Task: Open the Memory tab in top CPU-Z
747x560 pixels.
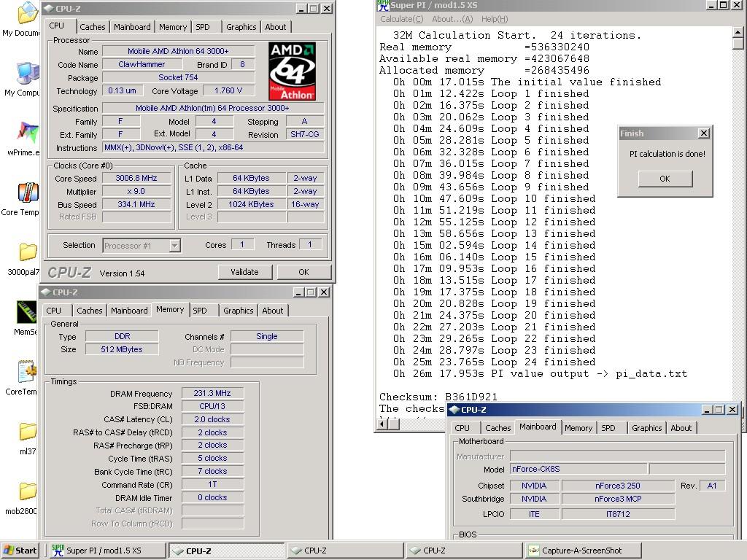Action: pyautogui.click(x=173, y=27)
